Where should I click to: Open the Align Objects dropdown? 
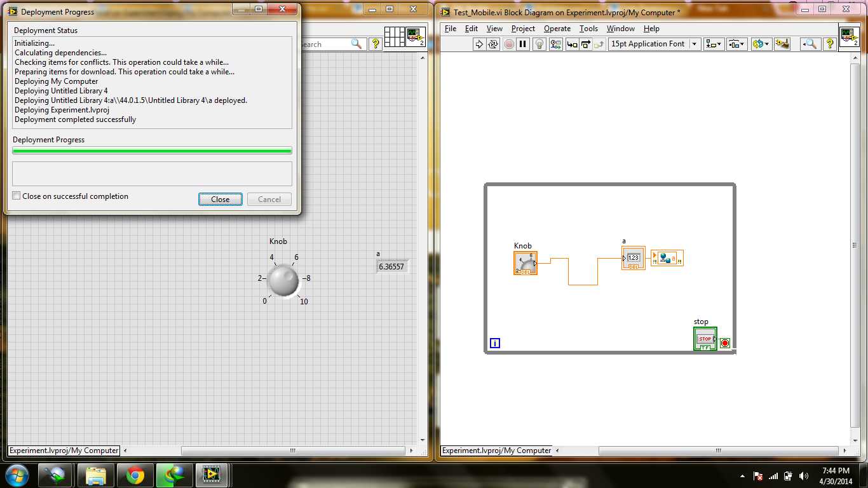pyautogui.click(x=714, y=44)
